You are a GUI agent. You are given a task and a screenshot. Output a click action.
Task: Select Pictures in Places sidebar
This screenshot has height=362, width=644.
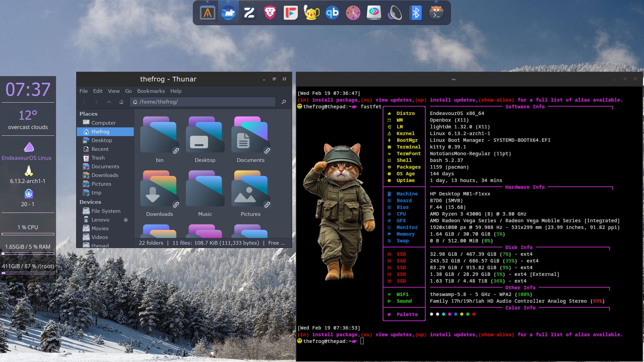coord(105,184)
